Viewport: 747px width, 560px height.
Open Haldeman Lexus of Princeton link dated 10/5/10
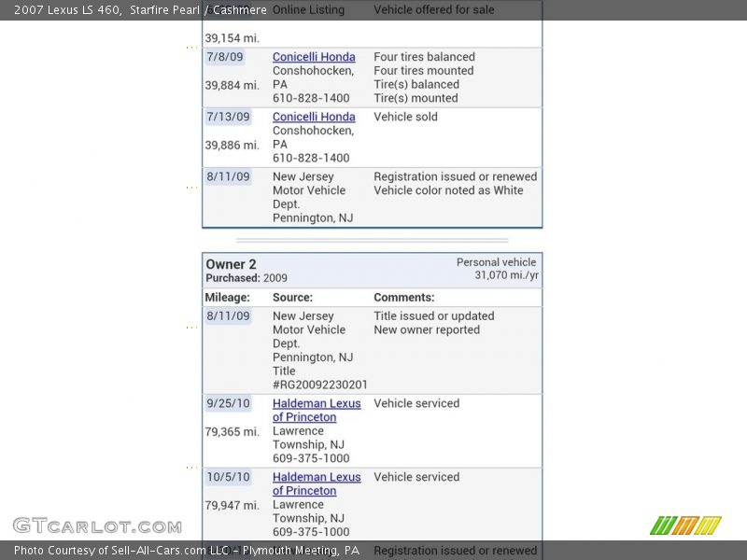coord(317,483)
